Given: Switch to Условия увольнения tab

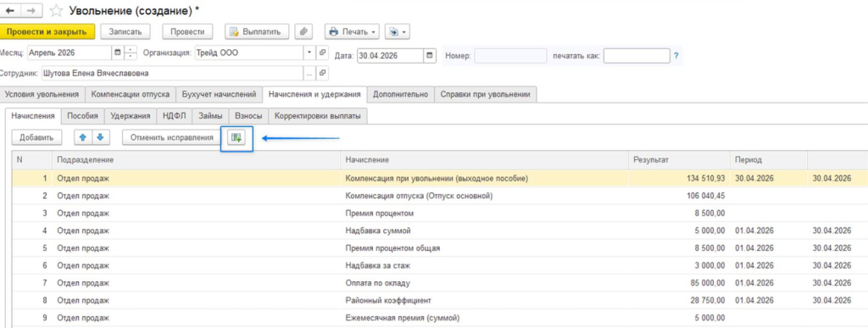Looking at the screenshot, I should [42, 95].
